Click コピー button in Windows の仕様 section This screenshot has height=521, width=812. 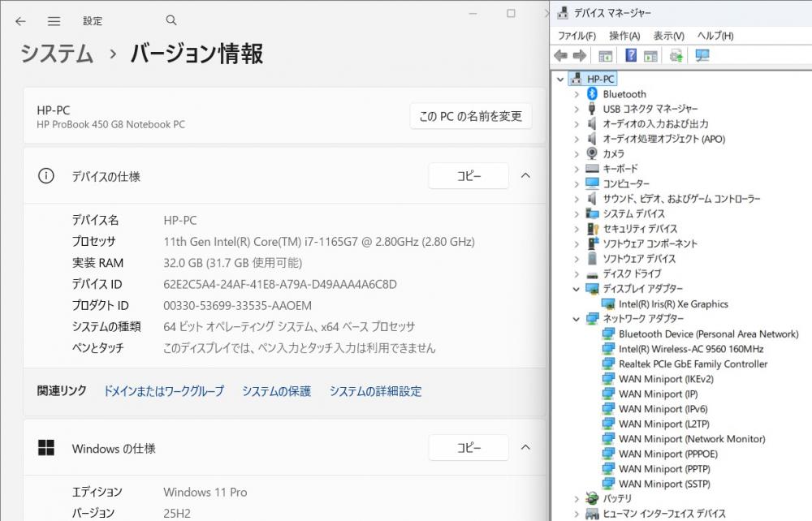[x=468, y=448]
